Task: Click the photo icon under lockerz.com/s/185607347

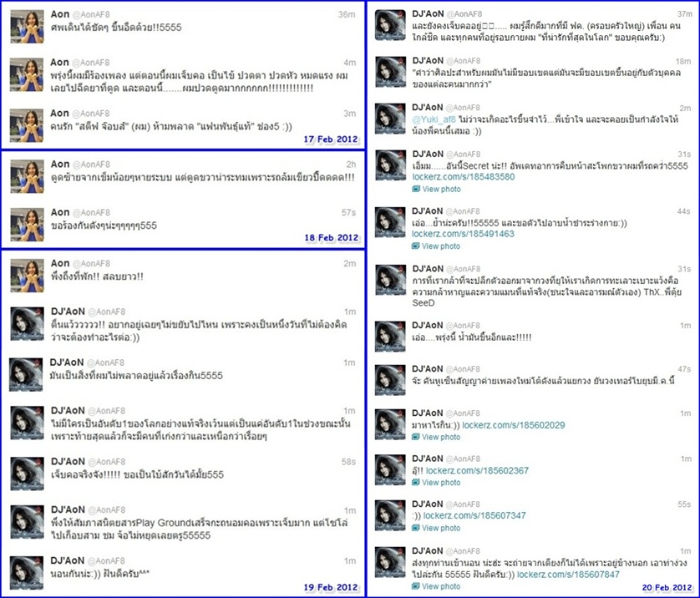Action: click(x=416, y=528)
